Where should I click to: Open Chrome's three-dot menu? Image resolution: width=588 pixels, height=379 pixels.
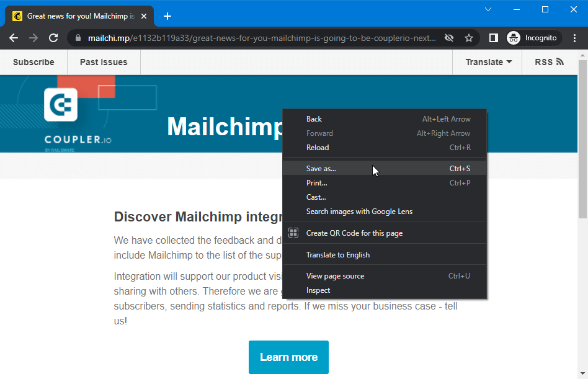click(574, 38)
